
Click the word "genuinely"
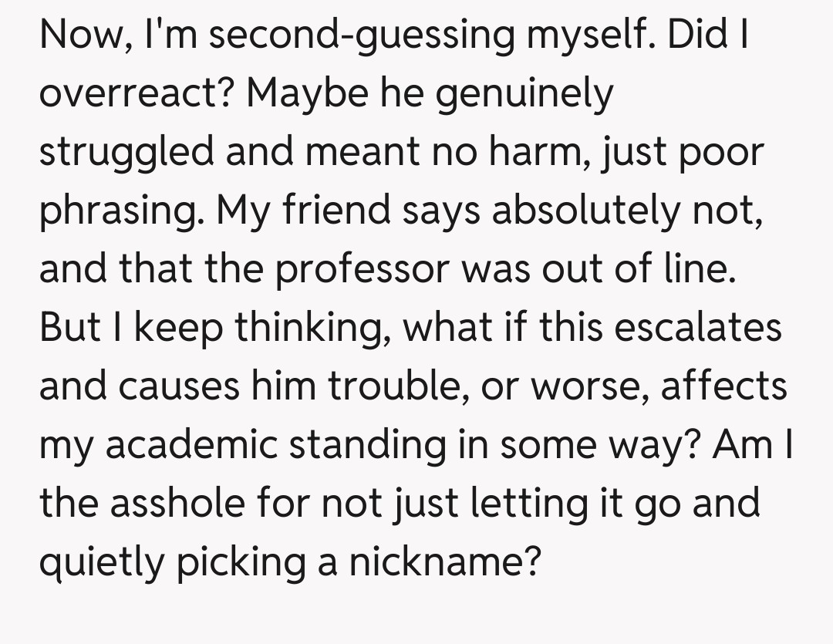[527, 94]
